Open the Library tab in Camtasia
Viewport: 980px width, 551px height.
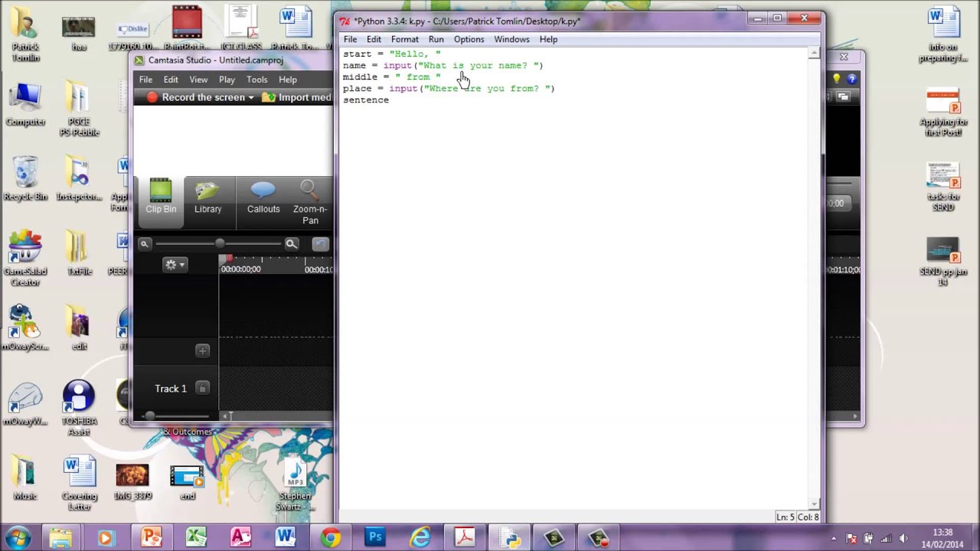coord(207,197)
